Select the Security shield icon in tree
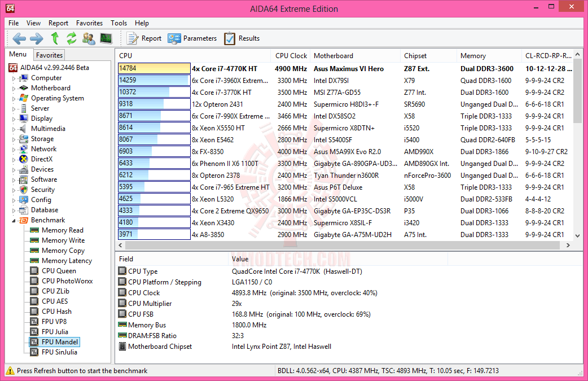This screenshot has height=381, width=588. pos(24,190)
